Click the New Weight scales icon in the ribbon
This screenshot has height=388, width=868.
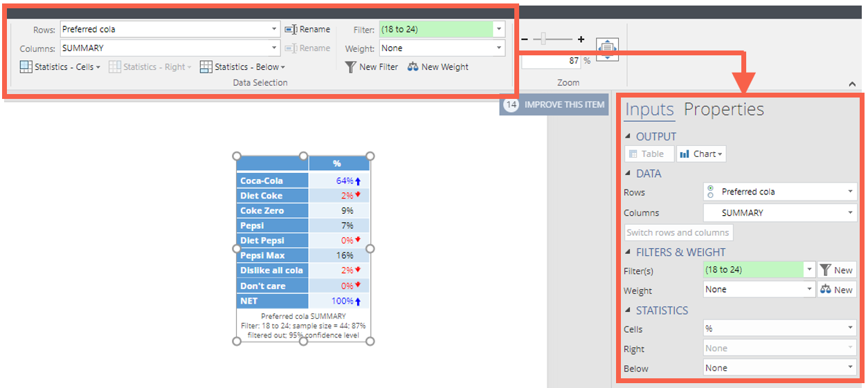tap(413, 67)
